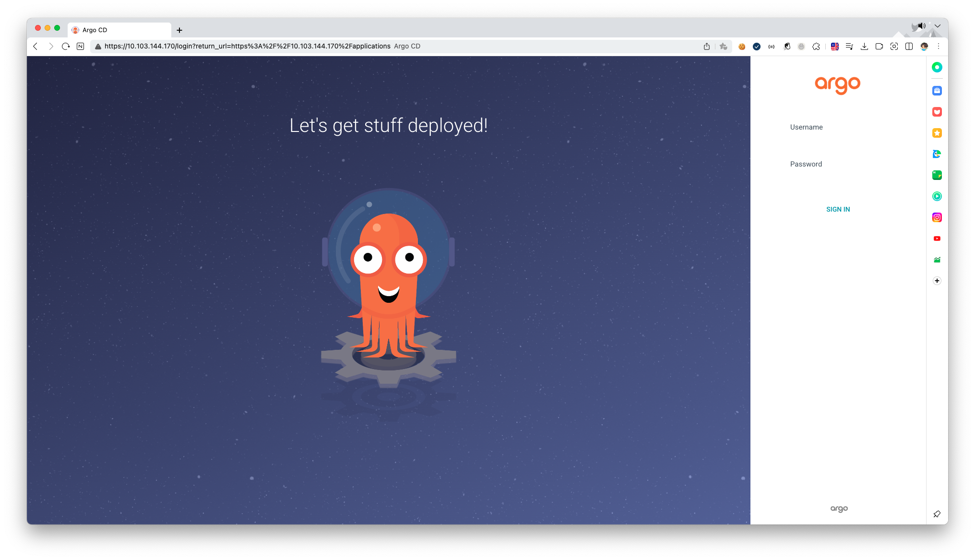The width and height of the screenshot is (975, 560).
Task: Add a new sidebar app with plus
Action: click(937, 281)
